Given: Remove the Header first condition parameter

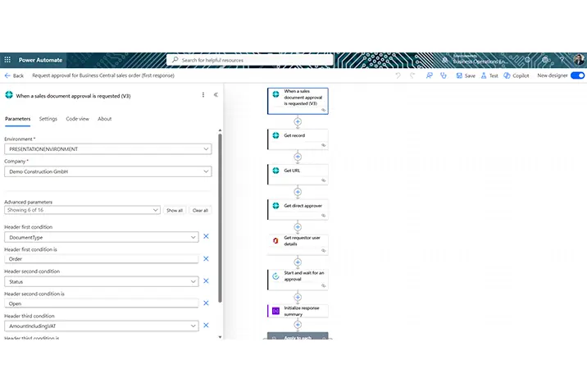Looking at the screenshot, I should [206, 236].
